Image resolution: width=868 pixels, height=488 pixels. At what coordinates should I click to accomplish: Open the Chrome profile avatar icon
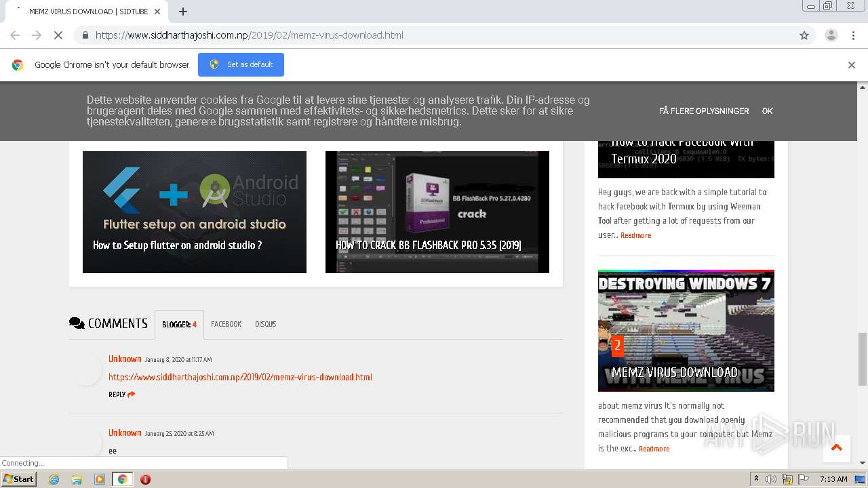831,35
